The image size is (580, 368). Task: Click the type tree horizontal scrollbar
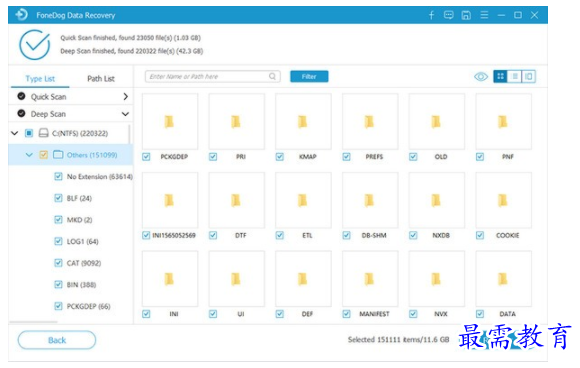[33, 322]
